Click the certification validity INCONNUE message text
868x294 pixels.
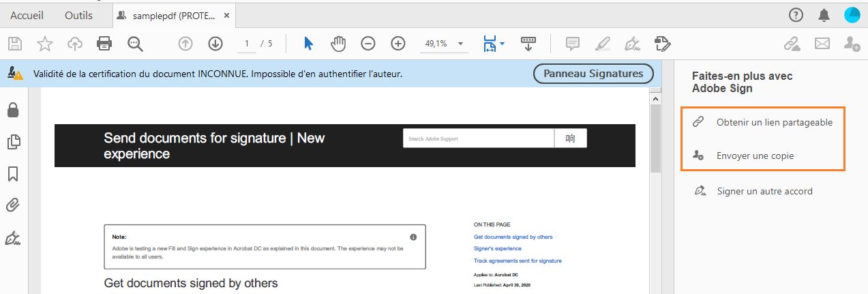click(x=218, y=74)
